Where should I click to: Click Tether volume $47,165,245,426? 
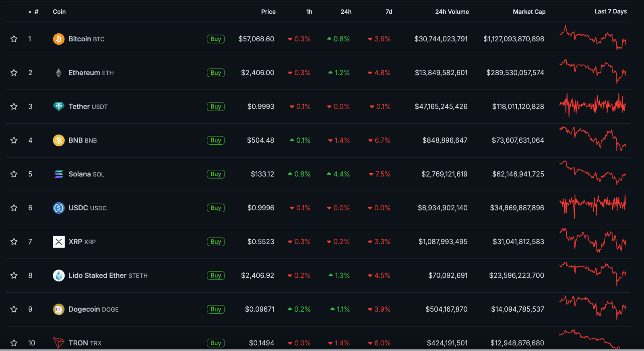pyautogui.click(x=441, y=107)
